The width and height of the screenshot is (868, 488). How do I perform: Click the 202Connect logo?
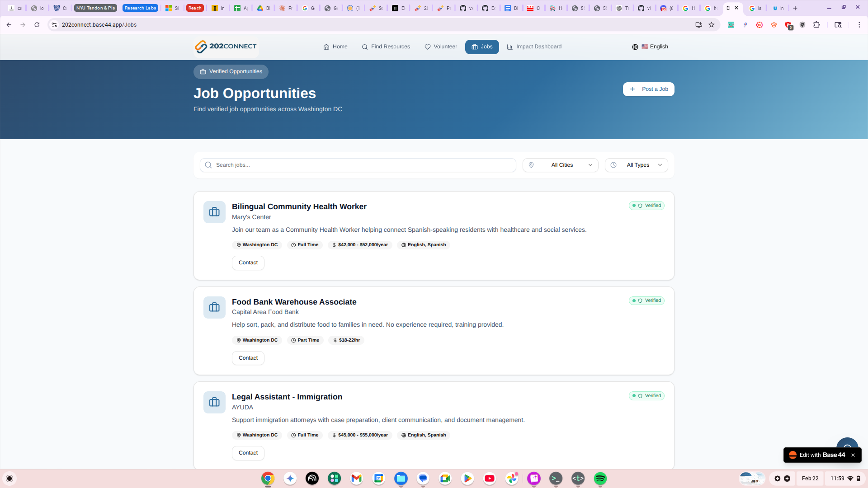[226, 47]
